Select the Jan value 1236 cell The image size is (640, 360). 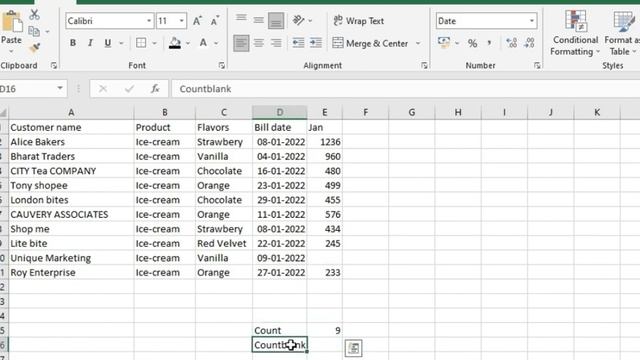click(324, 142)
